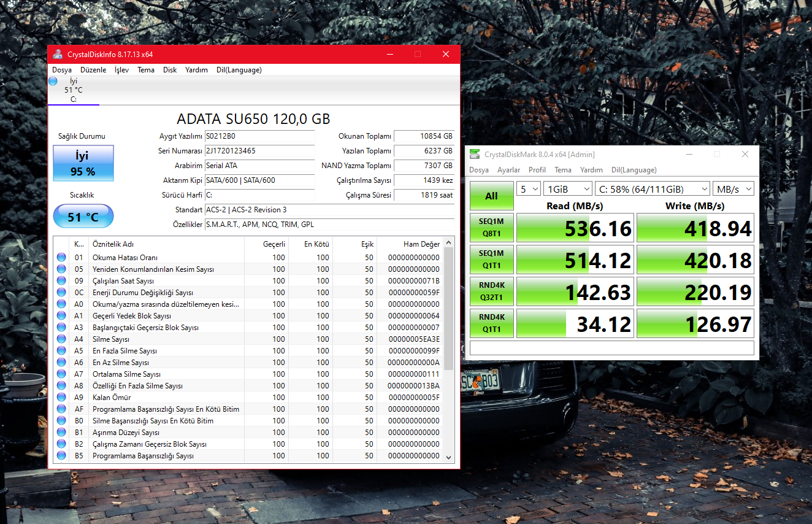Image resolution: width=812 pixels, height=524 pixels.
Task: Click the Öznitelik Adı column header
Action: click(x=167, y=244)
